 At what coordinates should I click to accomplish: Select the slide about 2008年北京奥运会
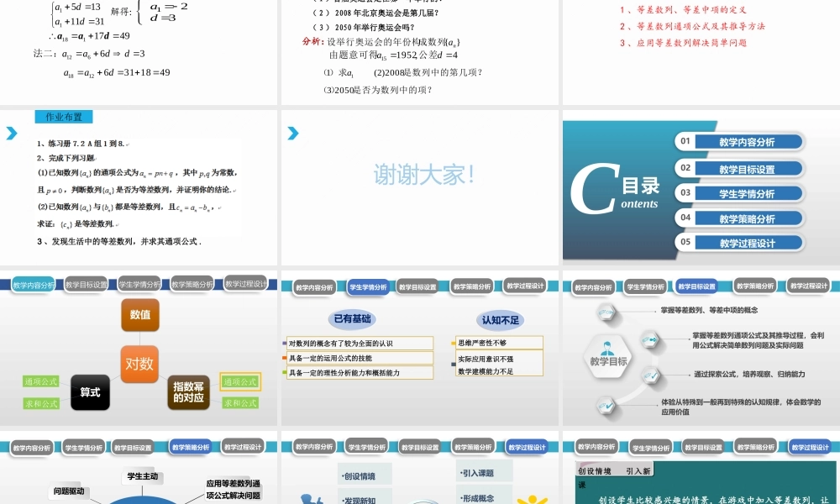pyautogui.click(x=420, y=52)
